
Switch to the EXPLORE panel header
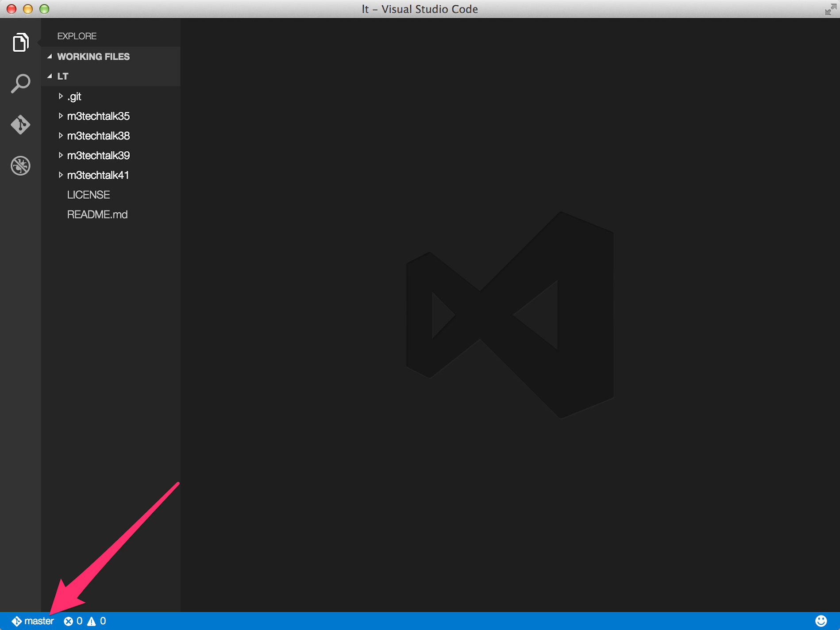pos(77,36)
